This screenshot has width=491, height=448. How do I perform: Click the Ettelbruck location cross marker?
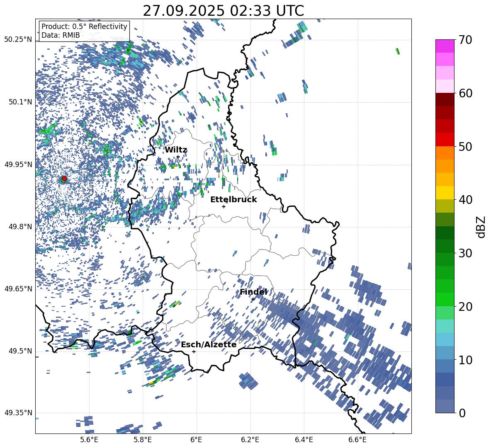tap(224, 206)
